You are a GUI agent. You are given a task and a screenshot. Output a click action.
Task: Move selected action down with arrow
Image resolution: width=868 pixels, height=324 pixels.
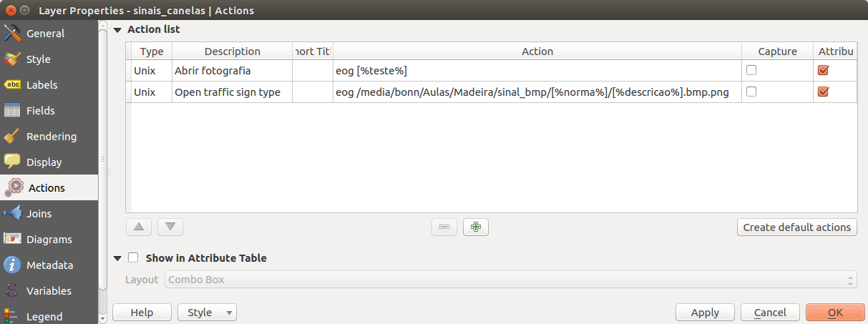click(170, 227)
